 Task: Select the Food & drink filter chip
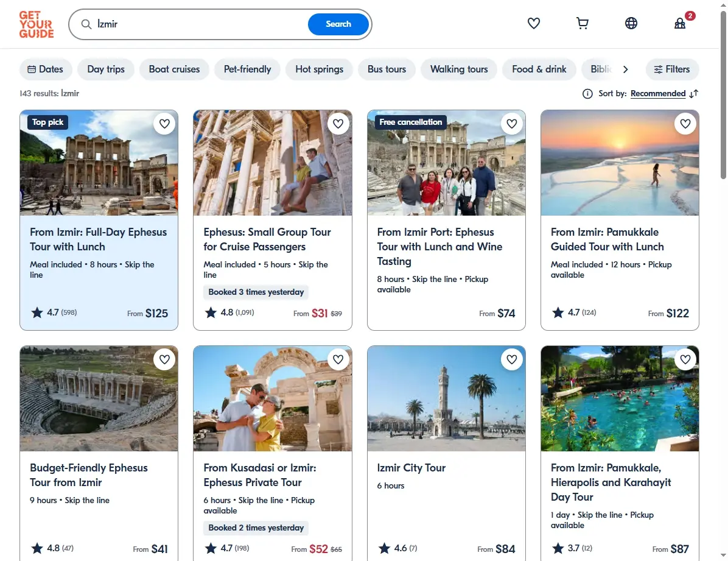coord(539,69)
